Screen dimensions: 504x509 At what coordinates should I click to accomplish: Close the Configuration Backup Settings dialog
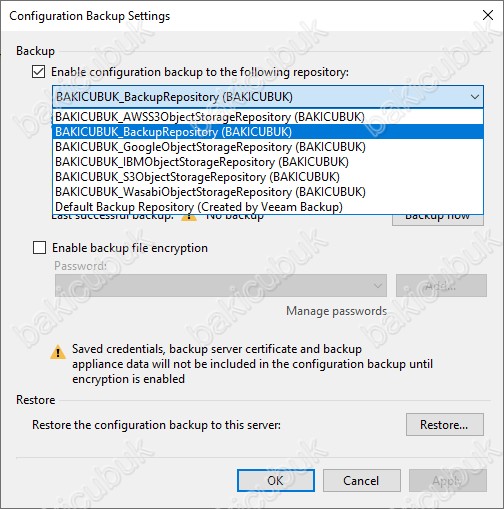click(x=488, y=15)
